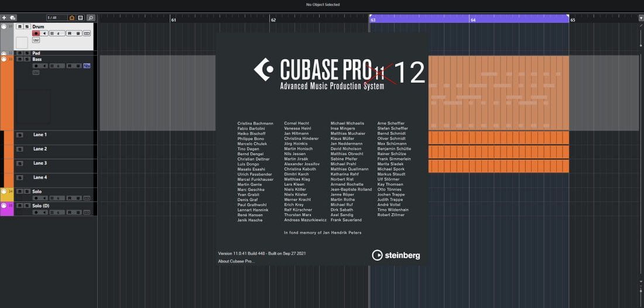Toggle record enable on Bass track
Image resolution: width=644 pixels, height=308 pixels.
click(36, 66)
